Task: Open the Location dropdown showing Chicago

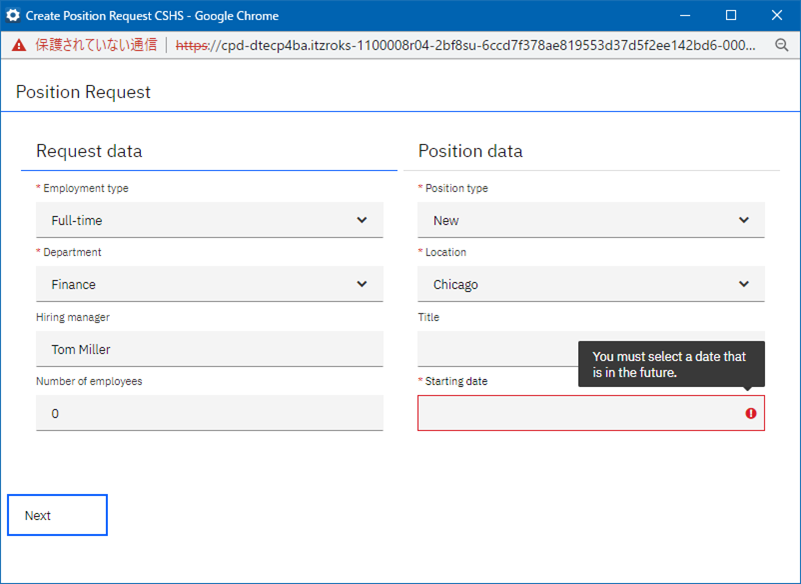Action: 591,284
